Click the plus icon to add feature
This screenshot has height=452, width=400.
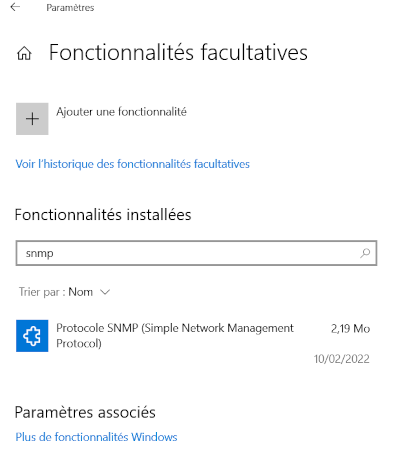32,119
